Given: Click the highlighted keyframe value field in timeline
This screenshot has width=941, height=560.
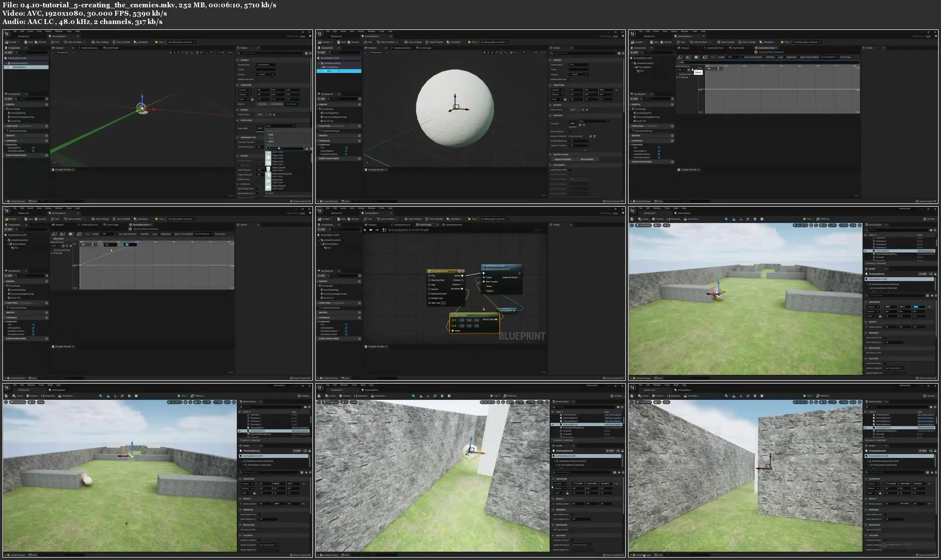Looking at the screenshot, I should tap(130, 244).
